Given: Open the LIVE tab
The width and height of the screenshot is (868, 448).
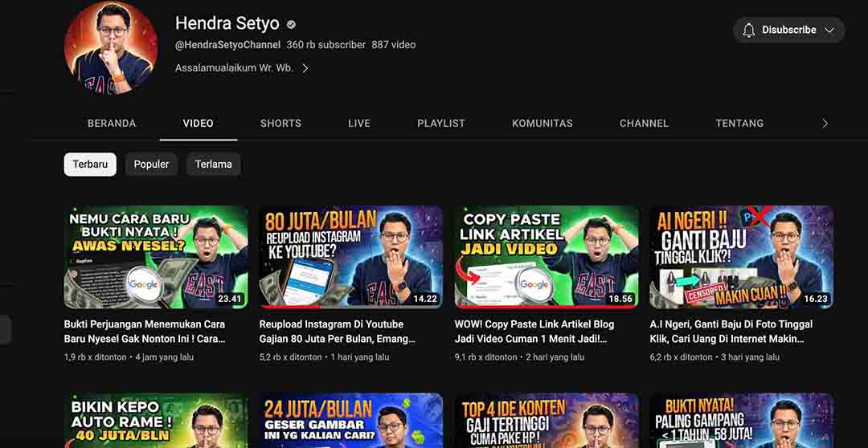Looking at the screenshot, I should pos(359,124).
